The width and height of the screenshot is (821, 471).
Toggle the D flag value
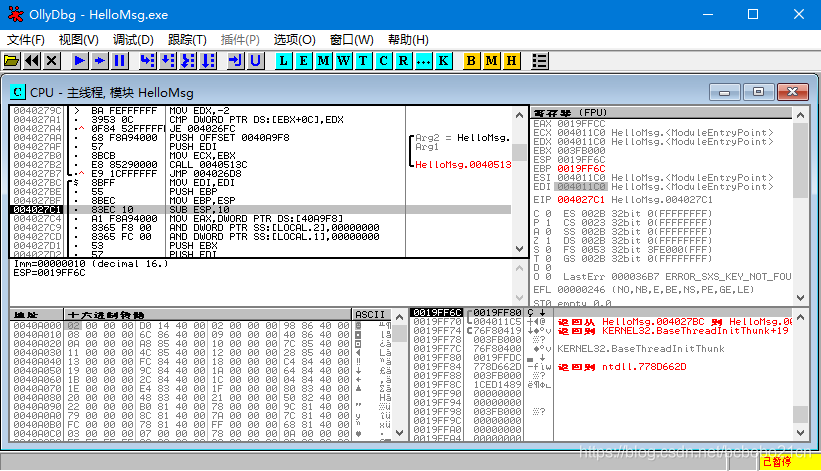[x=548, y=267]
